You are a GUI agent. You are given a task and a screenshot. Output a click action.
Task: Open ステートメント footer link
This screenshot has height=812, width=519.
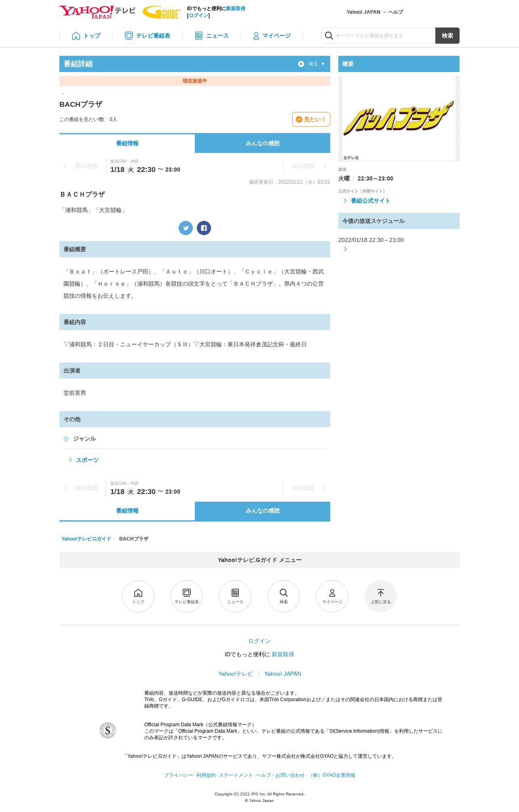[236, 775]
